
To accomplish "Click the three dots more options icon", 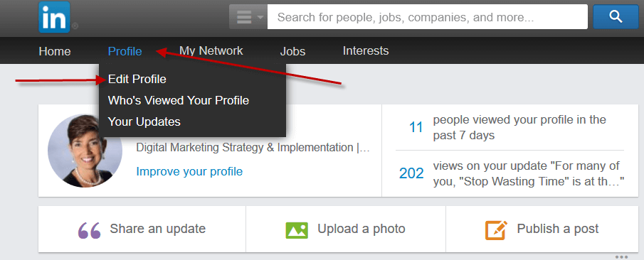I will [621, 256].
